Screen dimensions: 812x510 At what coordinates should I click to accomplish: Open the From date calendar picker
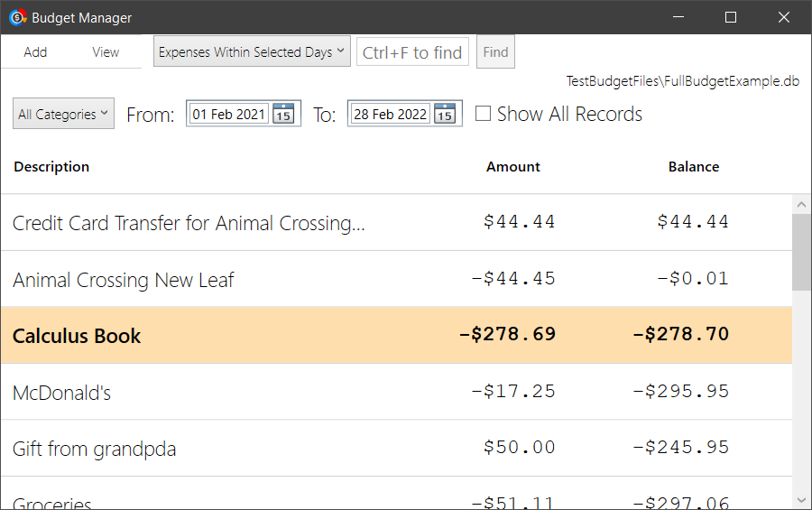(283, 114)
